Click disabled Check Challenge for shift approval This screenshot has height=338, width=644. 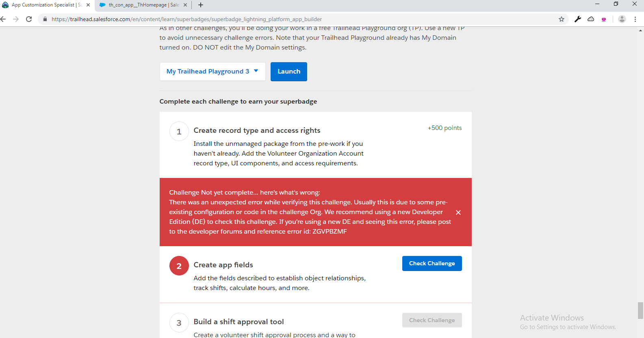pos(432,320)
